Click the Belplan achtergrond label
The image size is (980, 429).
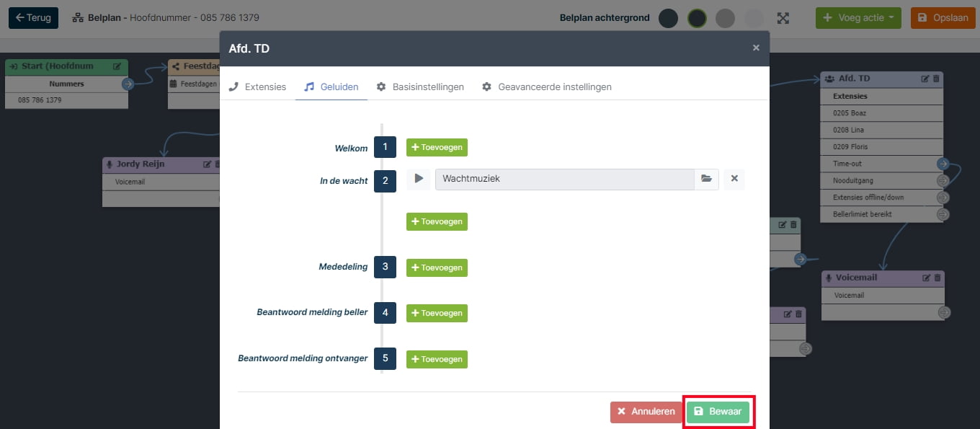click(x=605, y=18)
